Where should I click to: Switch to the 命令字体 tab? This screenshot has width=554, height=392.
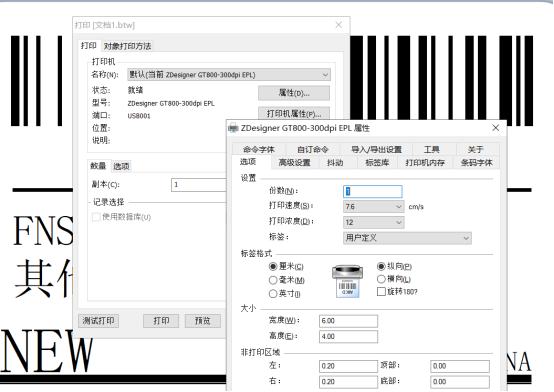(x=259, y=150)
